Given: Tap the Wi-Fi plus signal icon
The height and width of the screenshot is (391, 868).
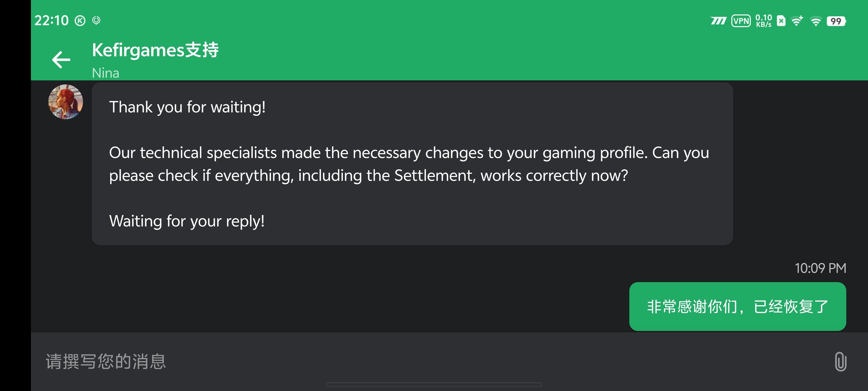Looking at the screenshot, I should pos(797,21).
